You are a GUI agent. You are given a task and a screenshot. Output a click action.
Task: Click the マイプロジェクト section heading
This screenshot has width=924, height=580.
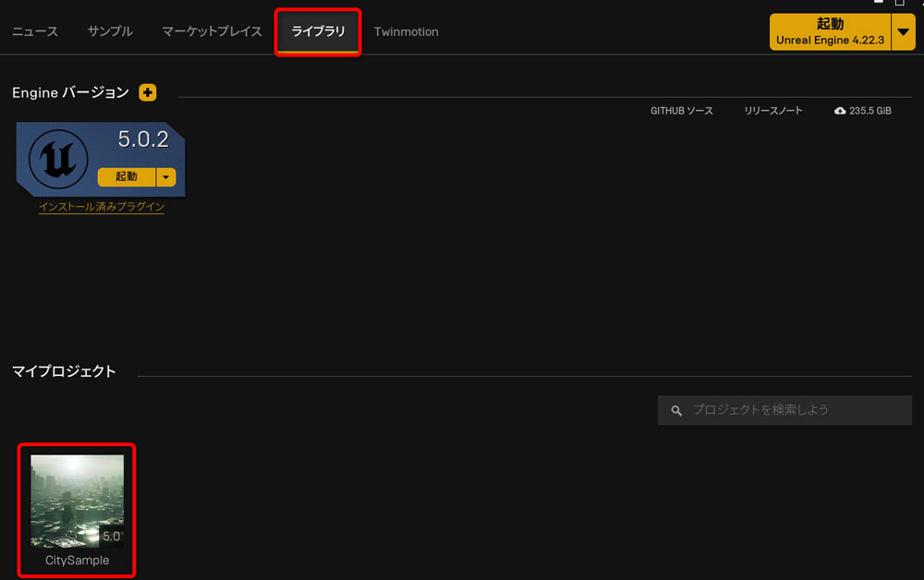pyautogui.click(x=64, y=371)
